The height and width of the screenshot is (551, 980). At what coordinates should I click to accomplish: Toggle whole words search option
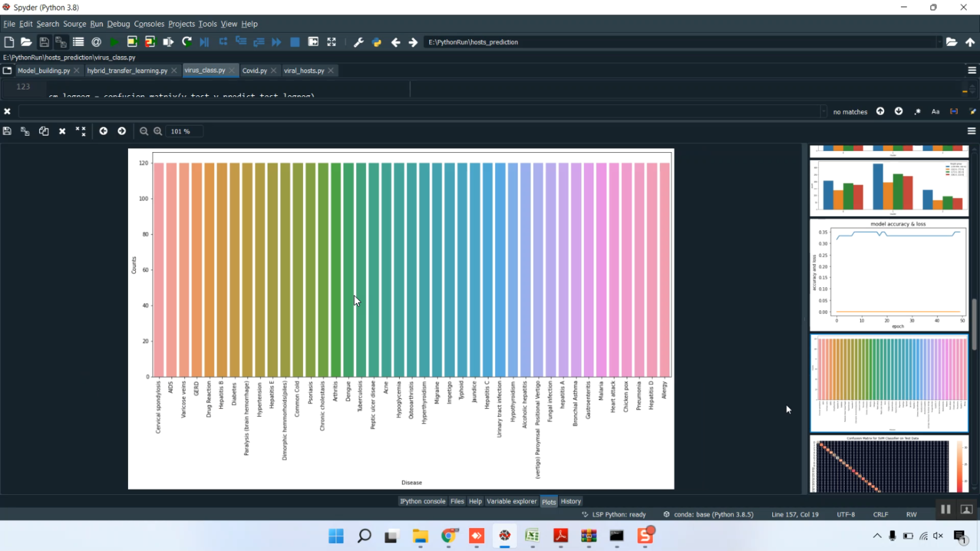(x=954, y=112)
